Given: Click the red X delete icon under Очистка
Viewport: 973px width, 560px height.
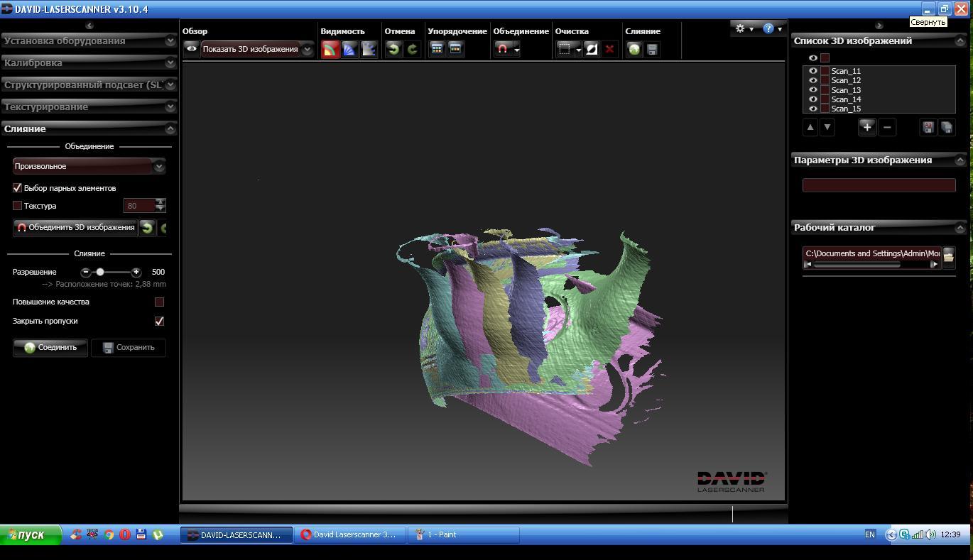Looking at the screenshot, I should point(609,49).
